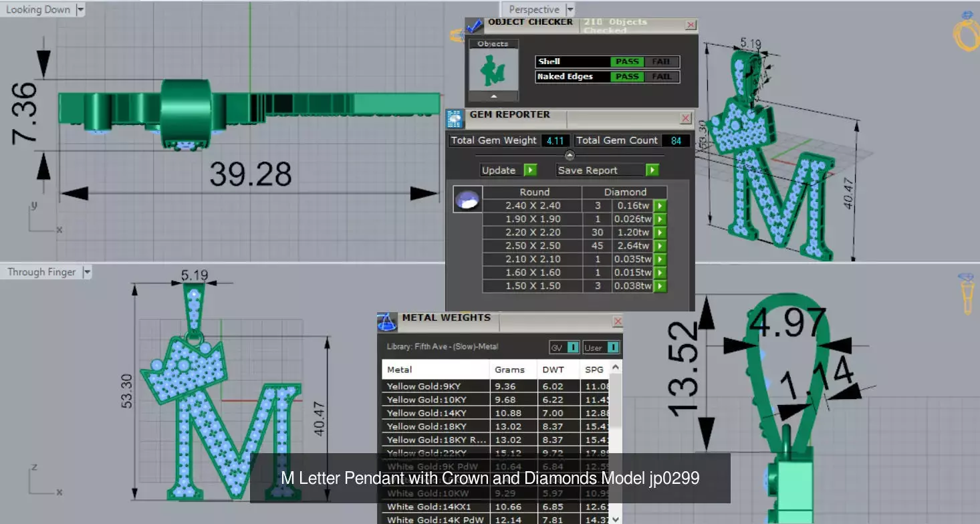Click the Gem Reporter panel icon

click(x=455, y=119)
